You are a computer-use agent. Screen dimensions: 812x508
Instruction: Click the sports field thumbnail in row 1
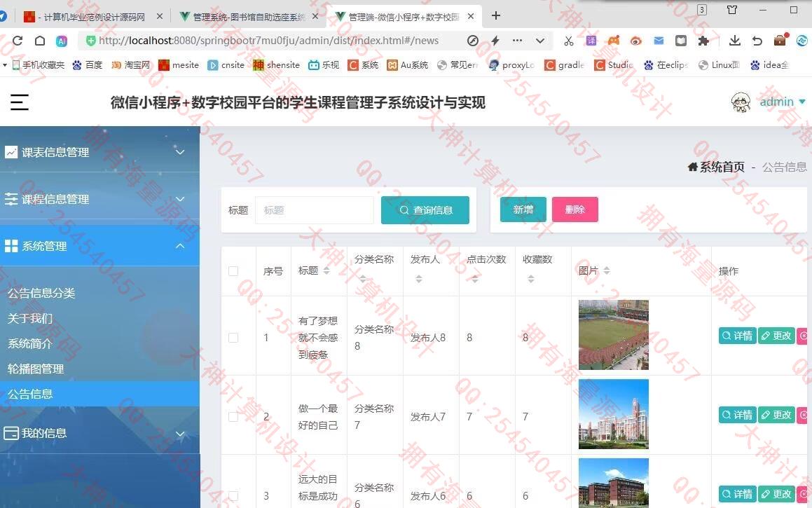tap(614, 335)
